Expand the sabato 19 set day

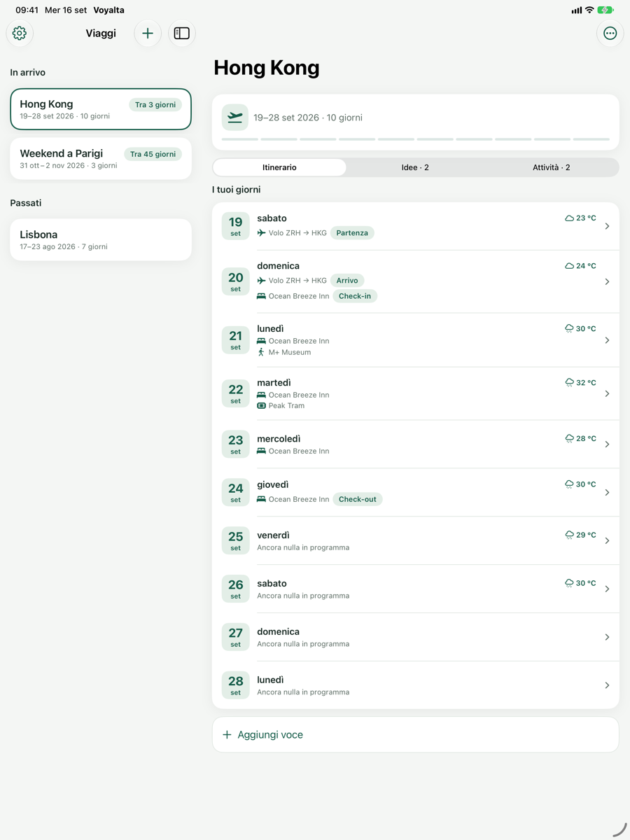click(x=416, y=226)
